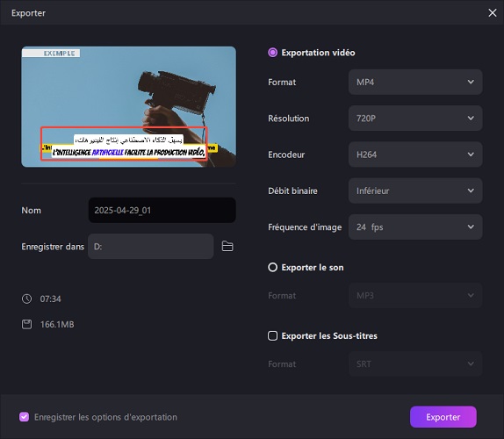Viewport: 504px width, 439px height.
Task: Click the Nom label
Action: click(32, 211)
